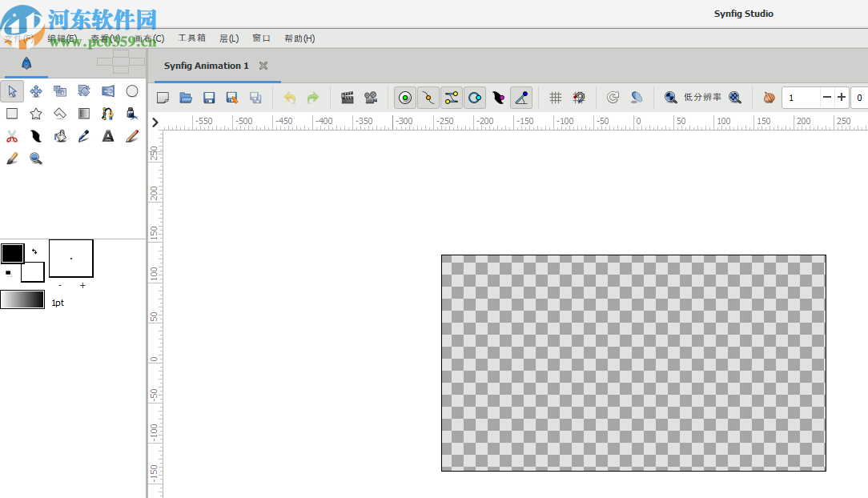Select the Star tool
This screenshot has width=868, height=498.
[x=35, y=113]
